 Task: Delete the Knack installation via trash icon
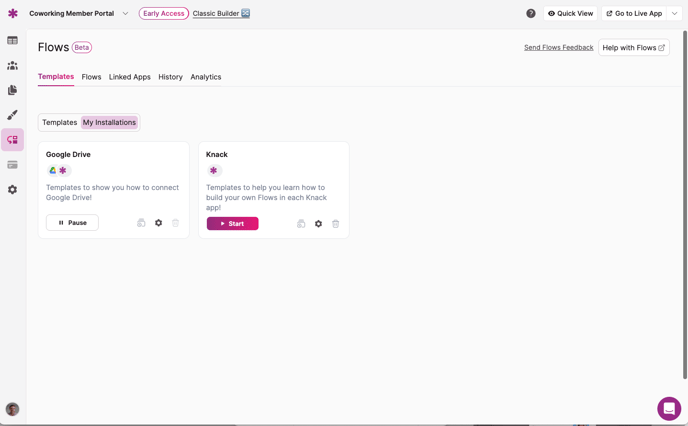(336, 224)
